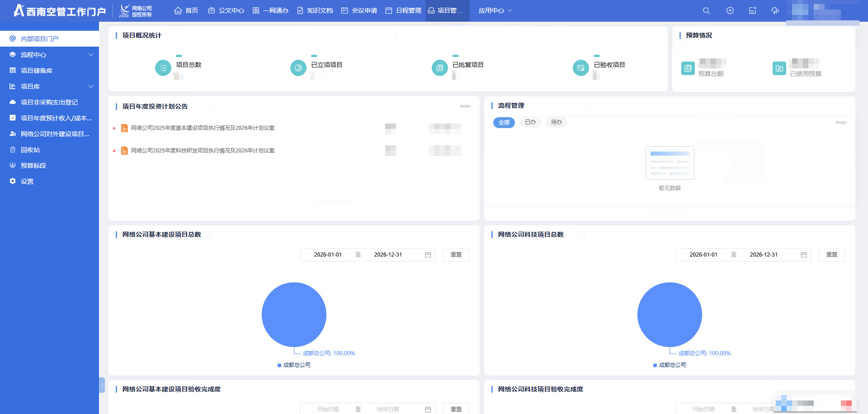This screenshot has width=868, height=414.
Task: Open calendar icon in 科技项目总数 date range
Action: [804, 255]
